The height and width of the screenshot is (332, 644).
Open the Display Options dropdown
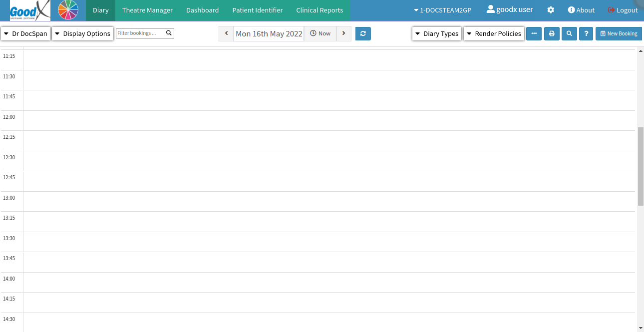(82, 33)
